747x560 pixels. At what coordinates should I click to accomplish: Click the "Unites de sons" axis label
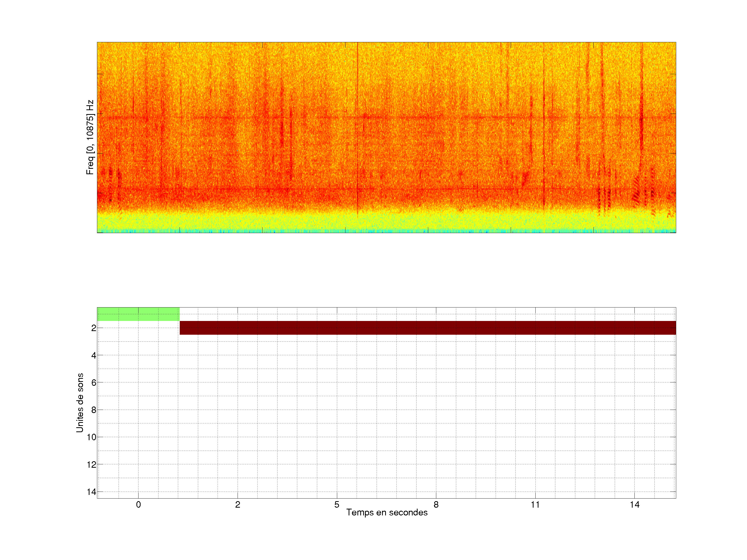pyautogui.click(x=80, y=402)
